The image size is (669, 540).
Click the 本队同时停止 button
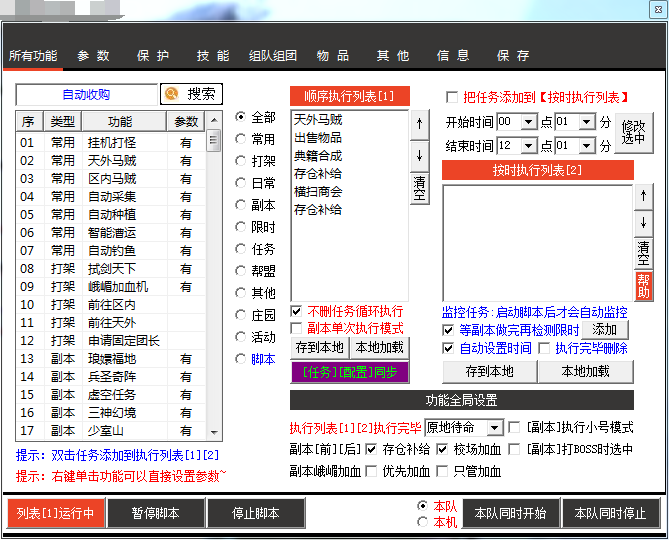[611, 513]
